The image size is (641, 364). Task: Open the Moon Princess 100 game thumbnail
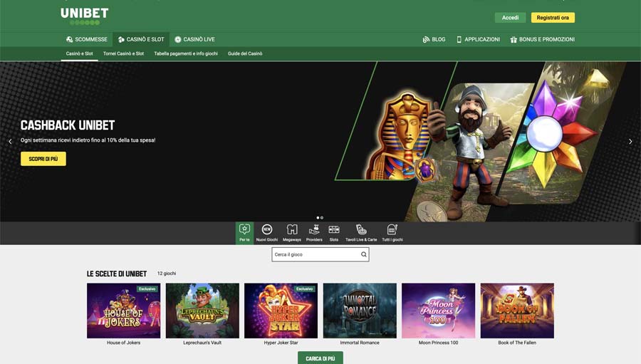(x=438, y=311)
